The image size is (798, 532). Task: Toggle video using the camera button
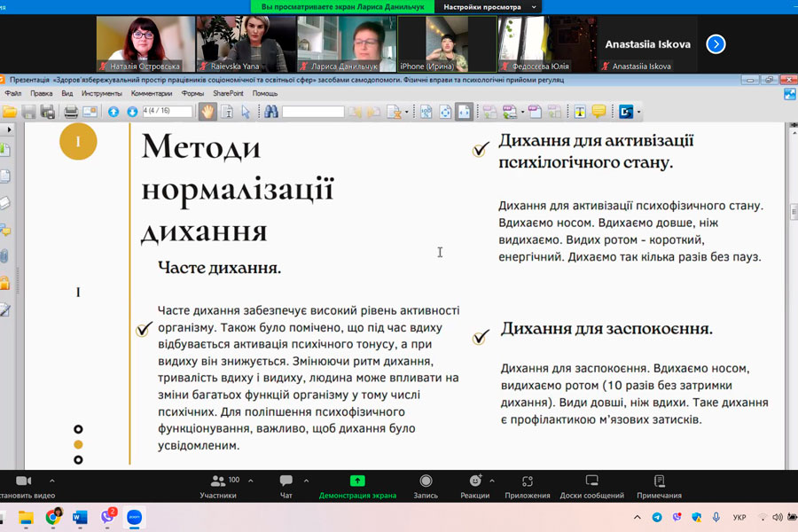[23, 486]
